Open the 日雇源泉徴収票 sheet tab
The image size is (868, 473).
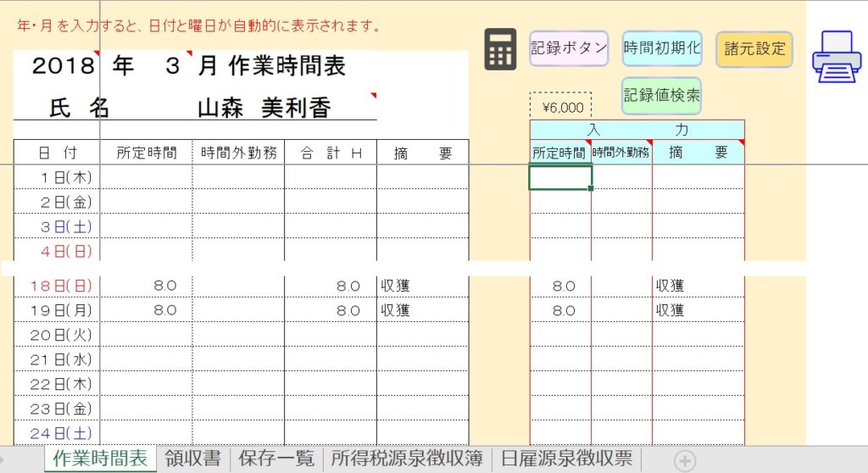567,459
